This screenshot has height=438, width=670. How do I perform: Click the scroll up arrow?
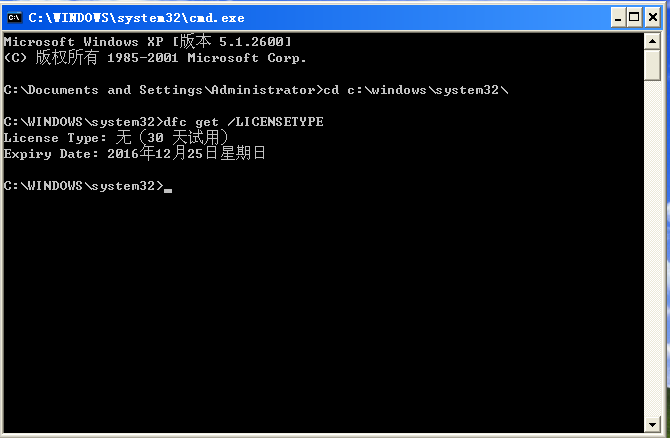pyautogui.click(x=652, y=39)
